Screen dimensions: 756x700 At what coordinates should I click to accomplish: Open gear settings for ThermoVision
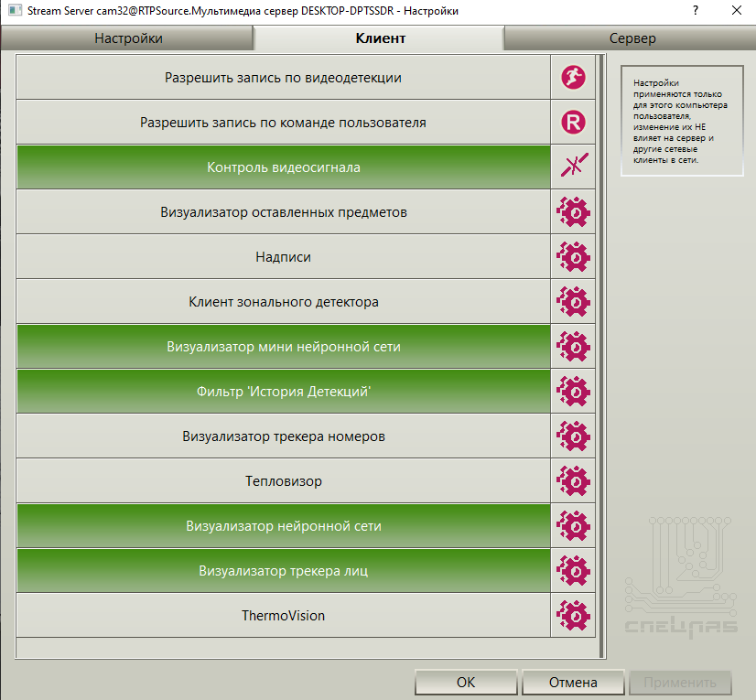pos(573,615)
